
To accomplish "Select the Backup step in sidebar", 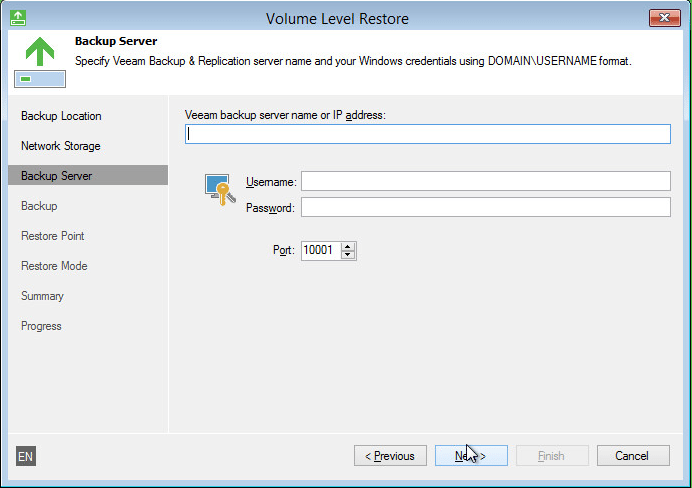I will (x=39, y=206).
